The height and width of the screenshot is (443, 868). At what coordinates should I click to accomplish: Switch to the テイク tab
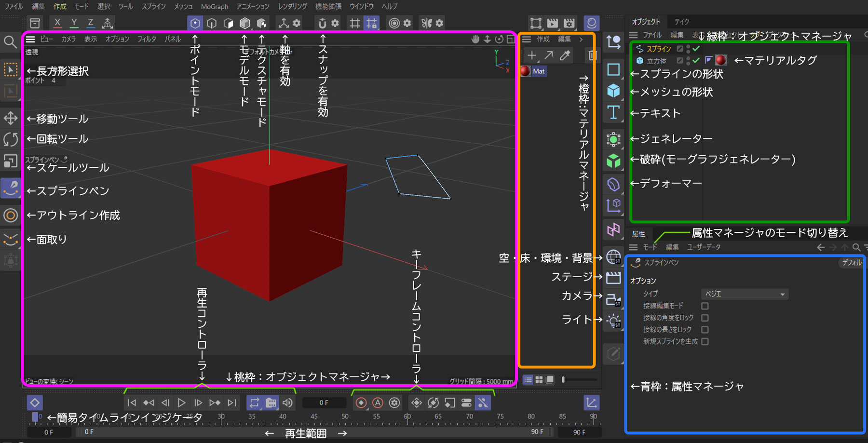pos(681,22)
